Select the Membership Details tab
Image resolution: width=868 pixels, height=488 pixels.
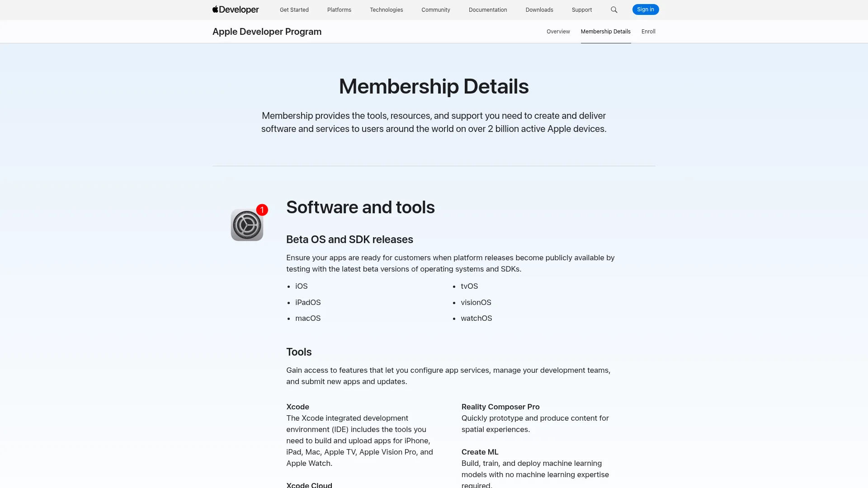[x=606, y=32]
